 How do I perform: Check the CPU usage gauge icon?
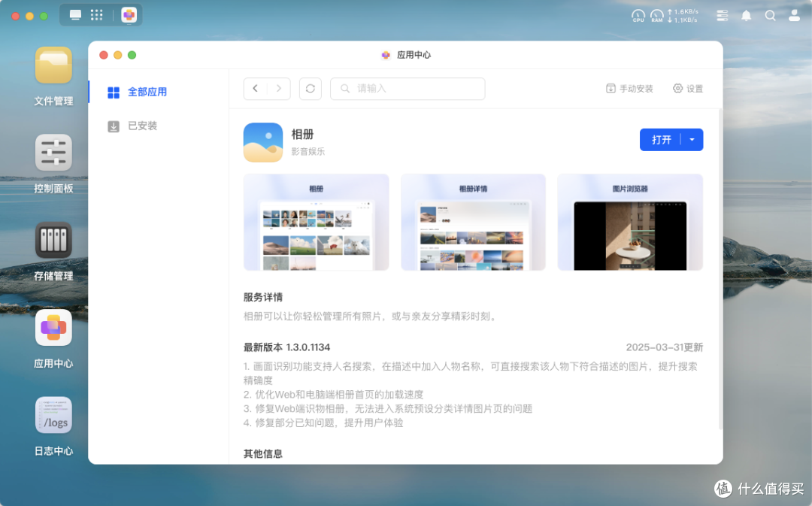pos(638,16)
